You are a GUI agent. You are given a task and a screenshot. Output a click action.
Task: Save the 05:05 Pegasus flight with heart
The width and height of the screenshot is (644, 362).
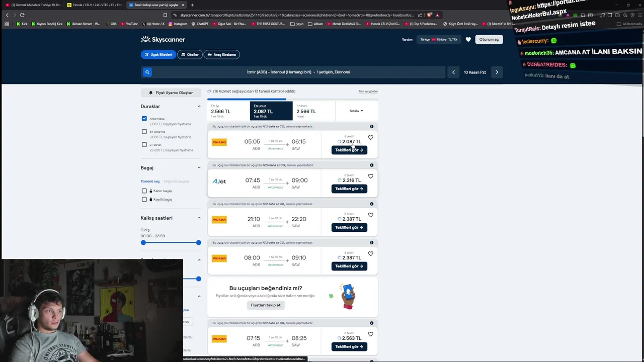371,137
